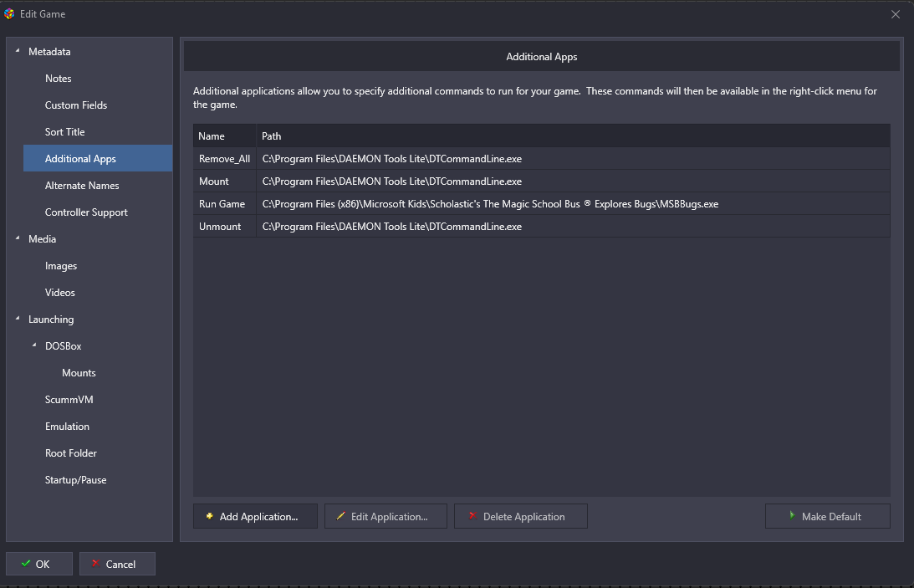Image resolution: width=914 pixels, height=588 pixels.
Task: Select the DOSBox launching item
Action: tap(63, 346)
